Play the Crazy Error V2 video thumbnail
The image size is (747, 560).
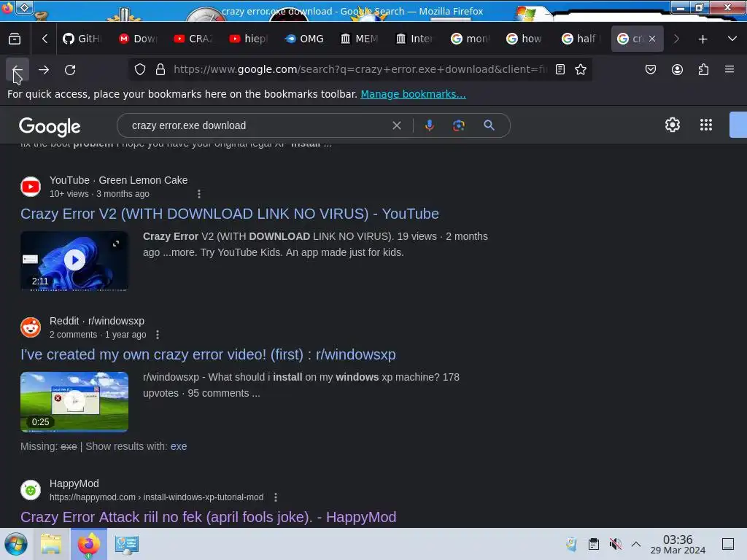point(74,260)
